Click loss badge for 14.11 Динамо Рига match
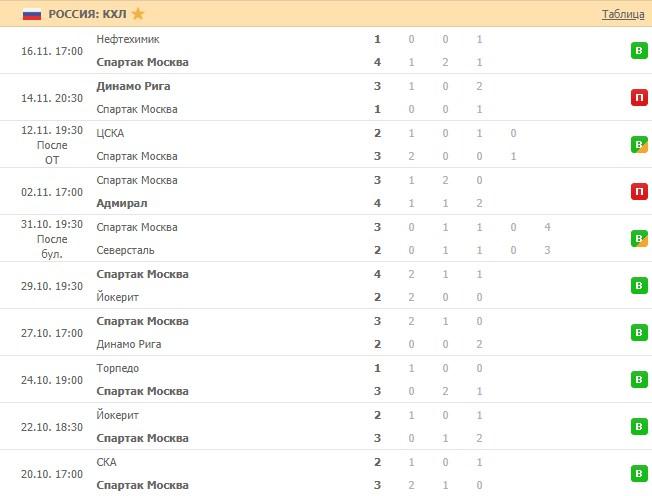 point(638,98)
